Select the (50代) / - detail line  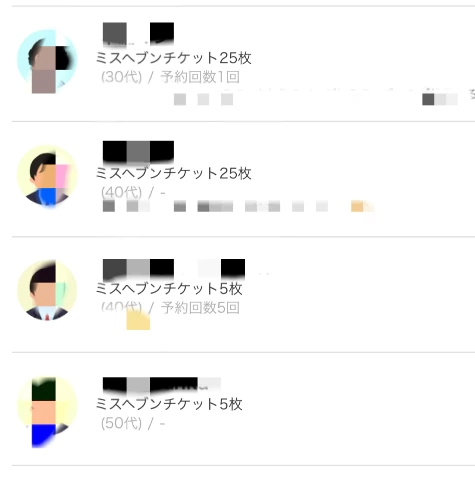[x=133, y=423]
